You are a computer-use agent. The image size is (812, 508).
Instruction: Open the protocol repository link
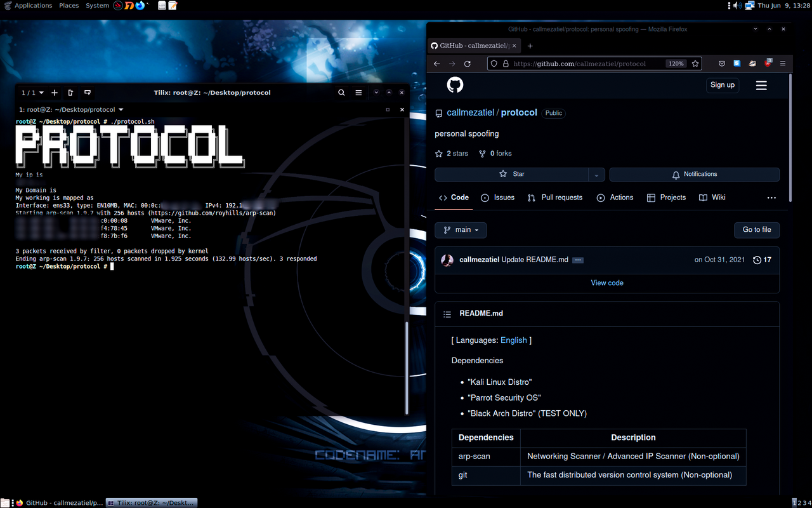point(519,112)
